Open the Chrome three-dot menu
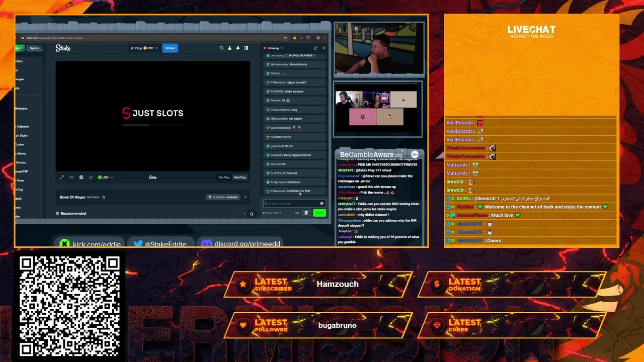Viewport: 644px width, 362px height. pyautogui.click(x=325, y=38)
